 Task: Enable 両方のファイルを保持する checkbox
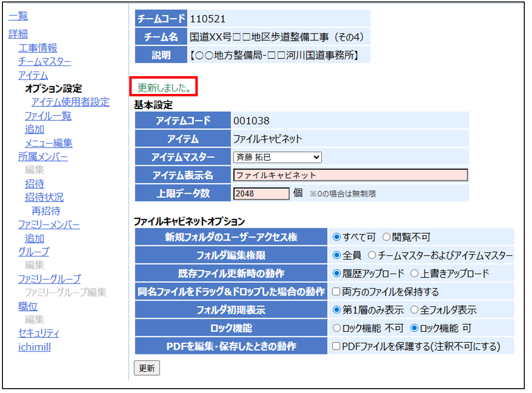(x=336, y=292)
